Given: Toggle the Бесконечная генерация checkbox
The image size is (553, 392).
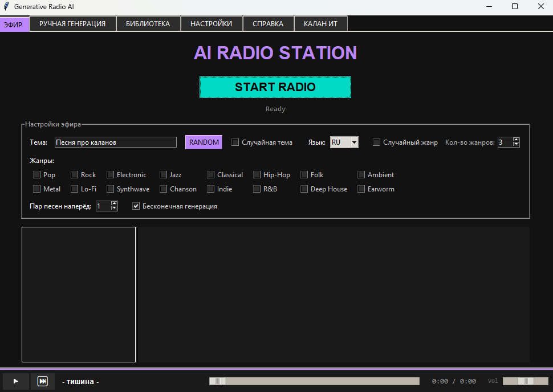Looking at the screenshot, I should 136,206.
